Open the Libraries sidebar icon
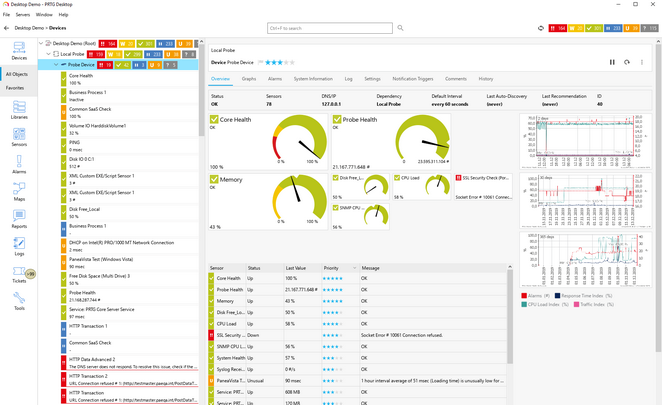 19,109
